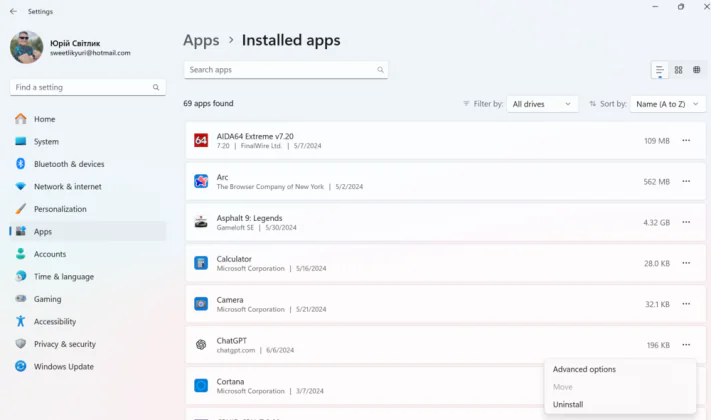Open more options for Arc
711x420 pixels.
tap(686, 181)
